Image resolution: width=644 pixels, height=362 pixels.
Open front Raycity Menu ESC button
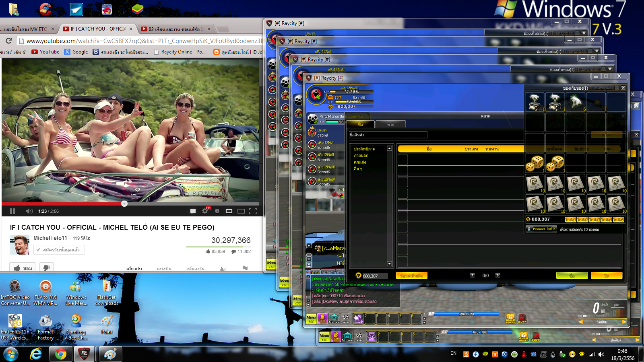311,319
